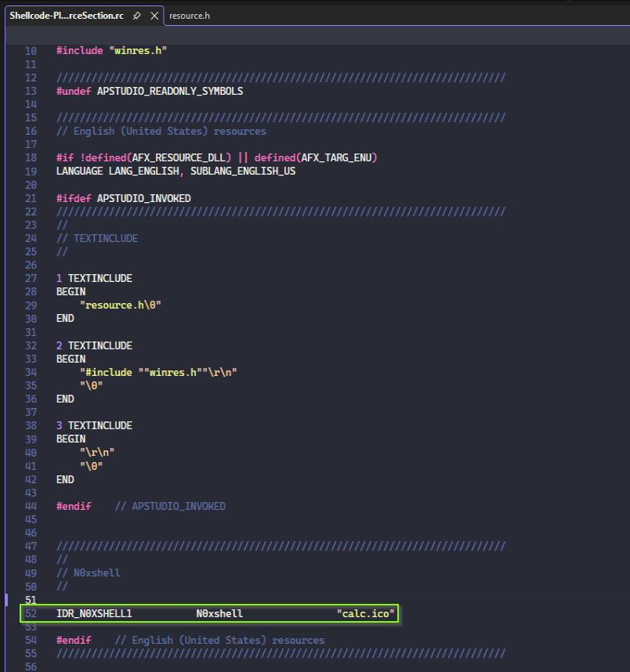Click #undef APSTUDIO_READONLY_SYMBOLS text
630x672 pixels.
(x=150, y=91)
